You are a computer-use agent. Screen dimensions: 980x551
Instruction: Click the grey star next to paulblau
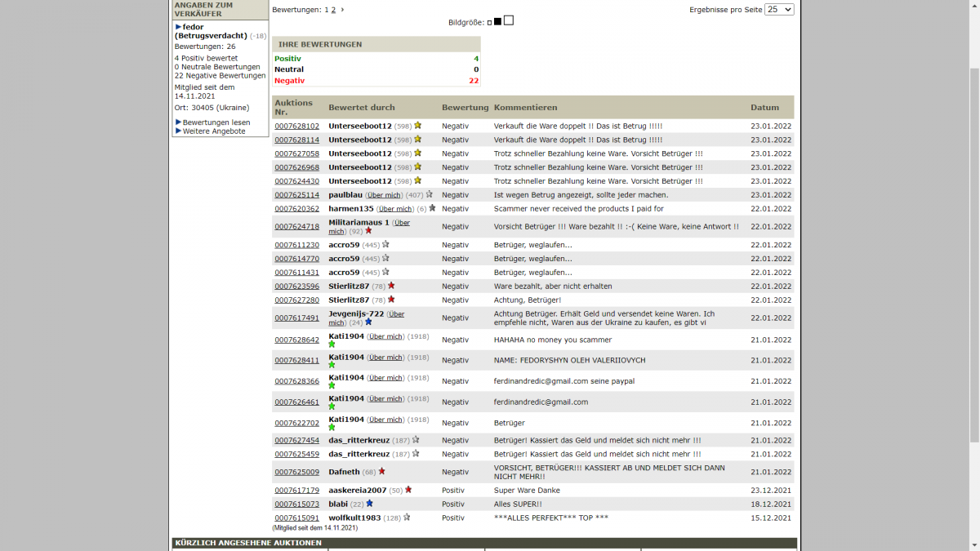(430, 194)
